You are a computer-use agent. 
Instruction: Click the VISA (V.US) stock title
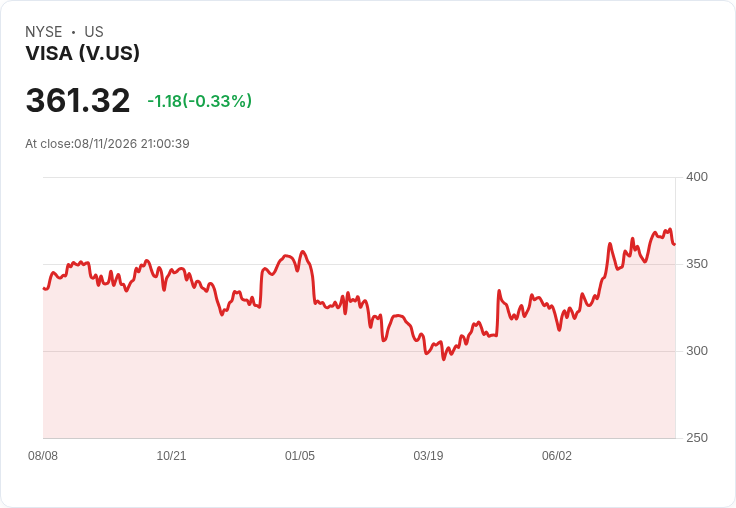(x=83, y=53)
